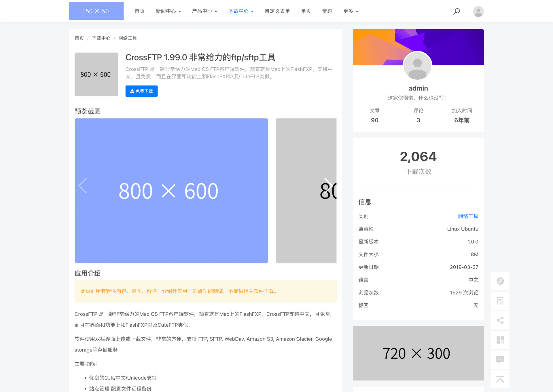
Task: Expand the 新闻中心 dropdown menu
Action: tap(168, 11)
